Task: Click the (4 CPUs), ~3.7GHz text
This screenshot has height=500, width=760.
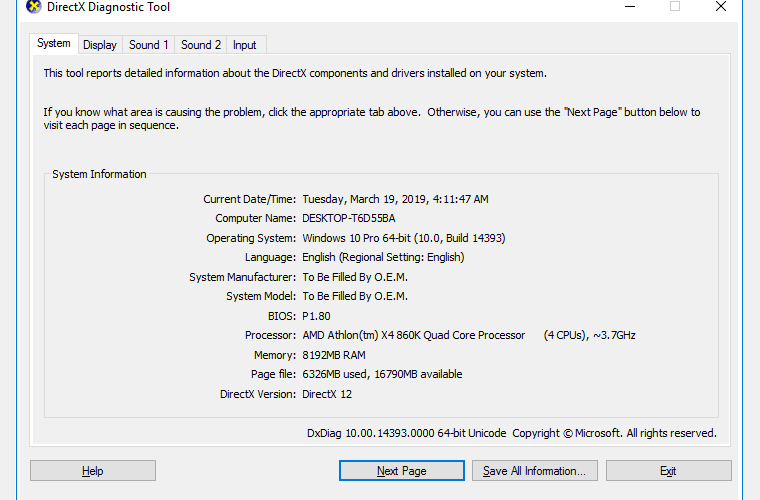Action: coord(589,335)
